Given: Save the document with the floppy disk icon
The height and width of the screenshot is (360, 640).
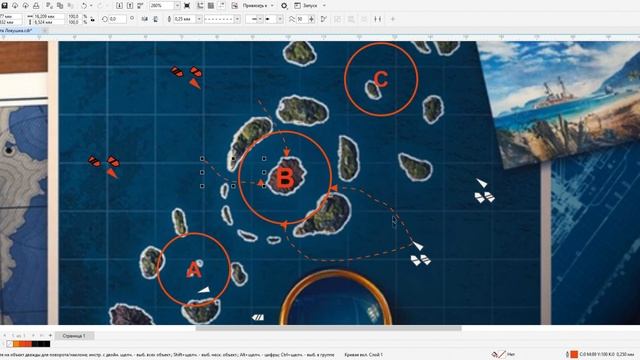Looking at the screenshot, I should click(x=4, y=6).
